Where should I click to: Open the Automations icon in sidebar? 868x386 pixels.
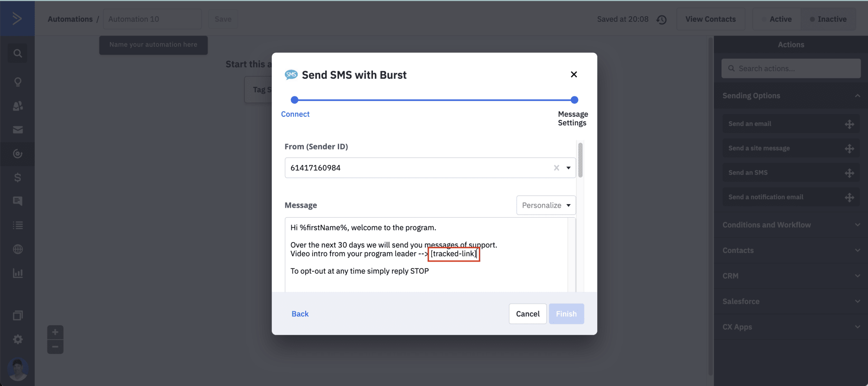[18, 154]
